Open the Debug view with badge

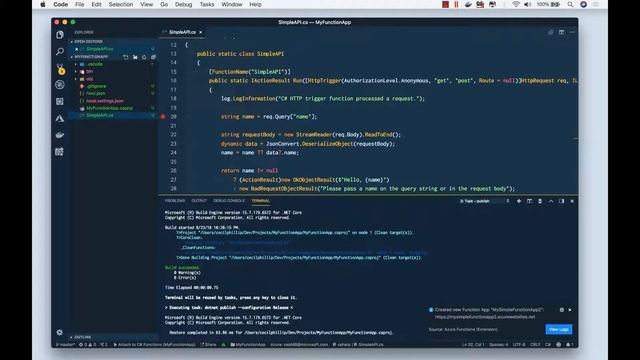(x=60, y=69)
